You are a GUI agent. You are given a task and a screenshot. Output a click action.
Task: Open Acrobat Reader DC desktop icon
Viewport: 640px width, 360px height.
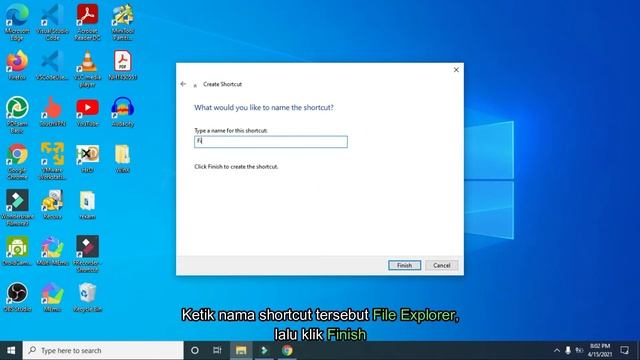click(x=87, y=22)
